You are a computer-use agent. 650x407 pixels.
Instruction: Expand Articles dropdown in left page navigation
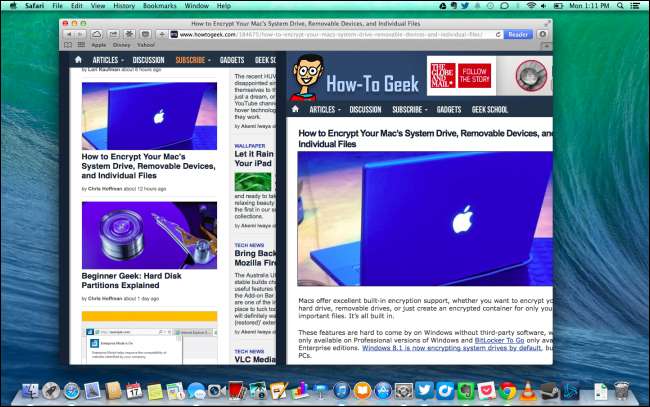pos(108,60)
